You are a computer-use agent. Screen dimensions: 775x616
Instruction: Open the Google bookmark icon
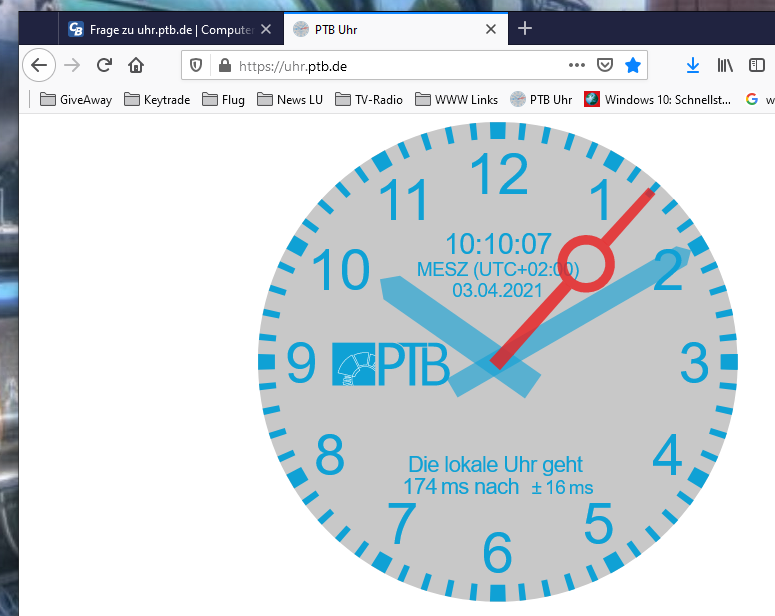pos(752,99)
